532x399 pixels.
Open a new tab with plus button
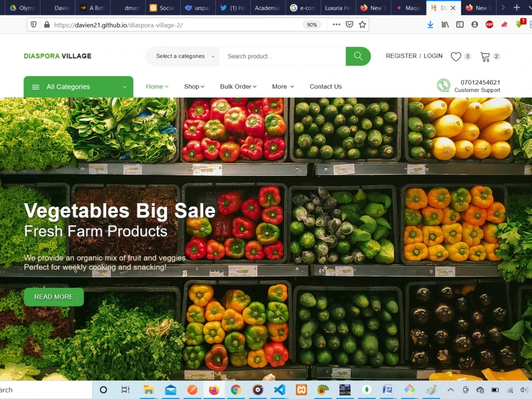517,7
